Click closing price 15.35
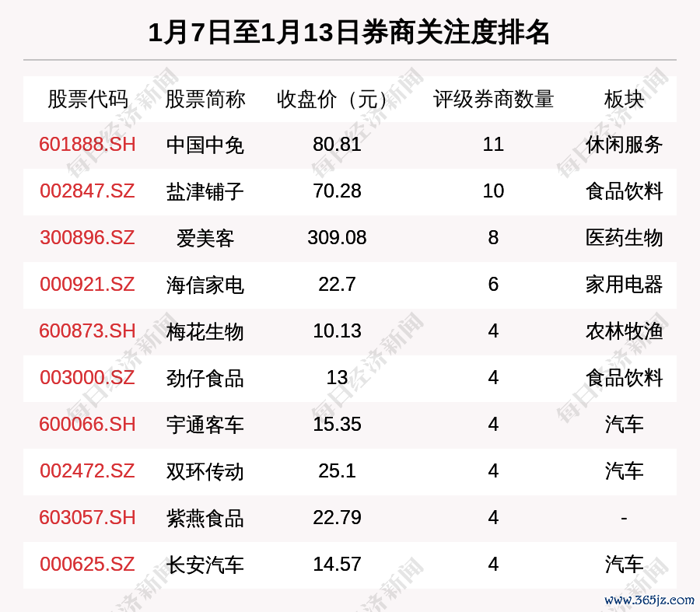Image resolution: width=700 pixels, height=612 pixels. pos(337,424)
